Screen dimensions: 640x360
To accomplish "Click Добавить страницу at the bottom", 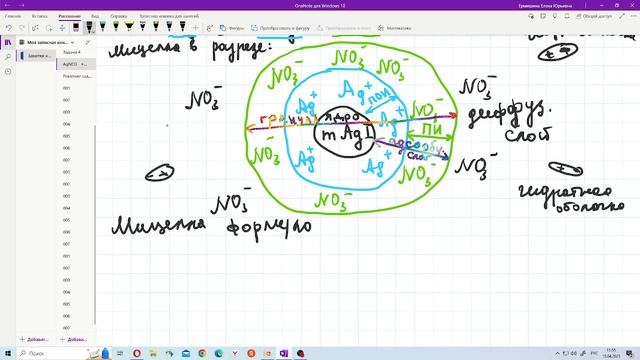I will click(73, 339).
